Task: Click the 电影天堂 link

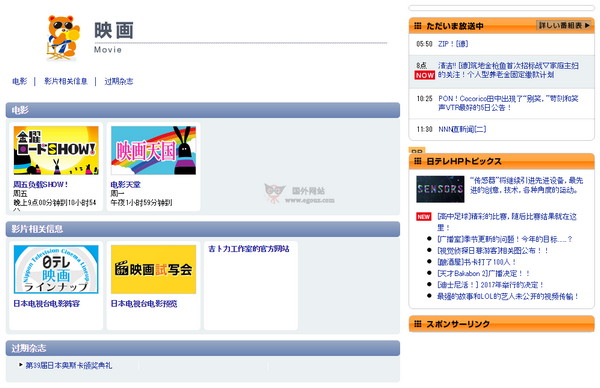Action: [x=126, y=184]
